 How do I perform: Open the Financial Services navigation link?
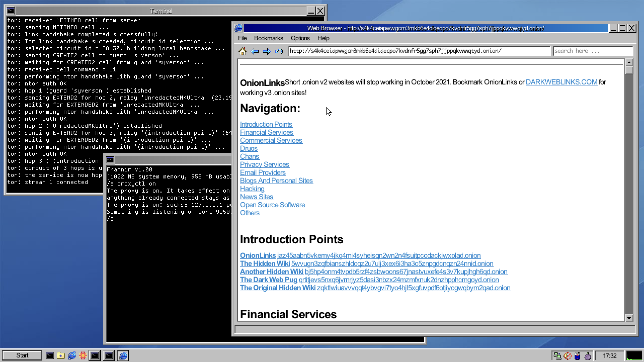click(x=266, y=132)
